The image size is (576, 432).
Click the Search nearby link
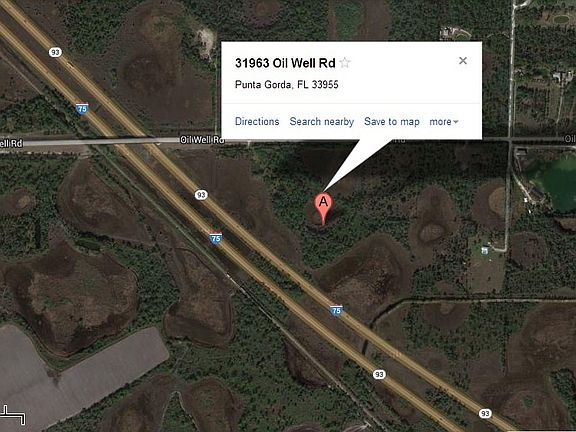[322, 122]
